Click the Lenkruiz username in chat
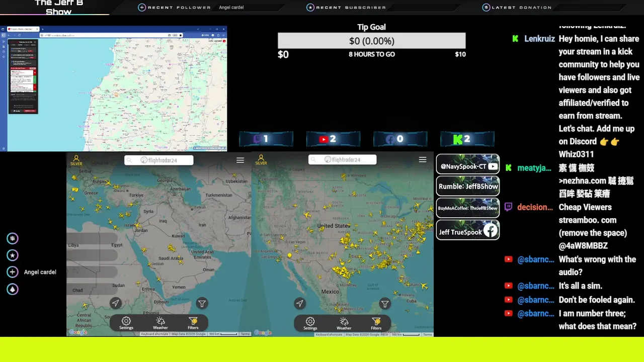Viewport: 644px width, 362px height. point(539,39)
